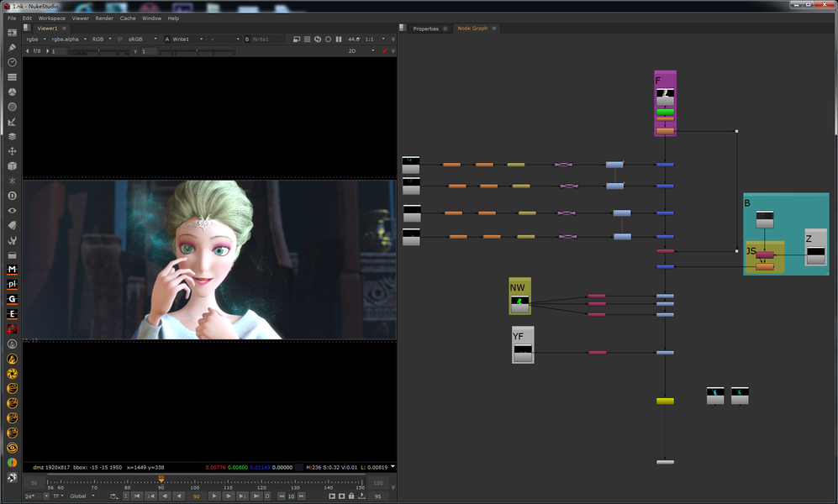Screen dimensions: 838x504
Task: Open the A input Write1 dropdown
Action: pos(187,39)
